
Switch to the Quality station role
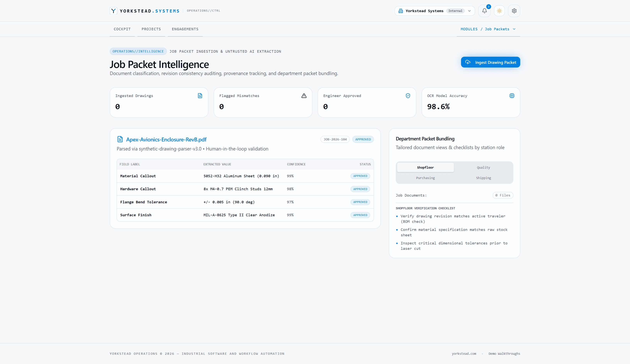(483, 167)
